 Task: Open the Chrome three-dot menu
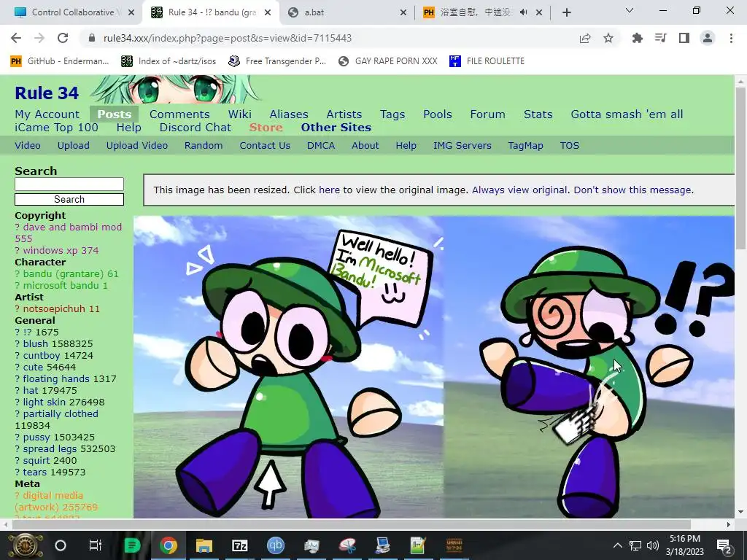point(731,38)
